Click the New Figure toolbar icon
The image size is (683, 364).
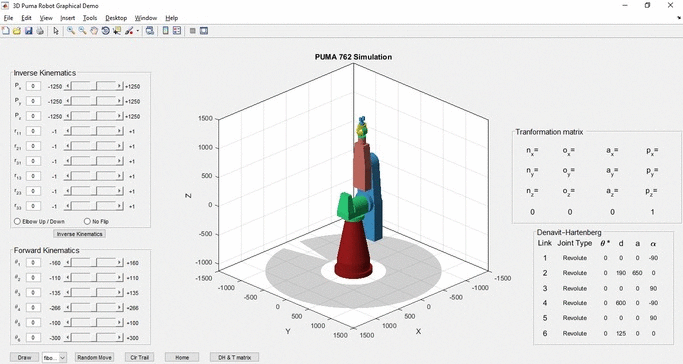[x=6, y=31]
